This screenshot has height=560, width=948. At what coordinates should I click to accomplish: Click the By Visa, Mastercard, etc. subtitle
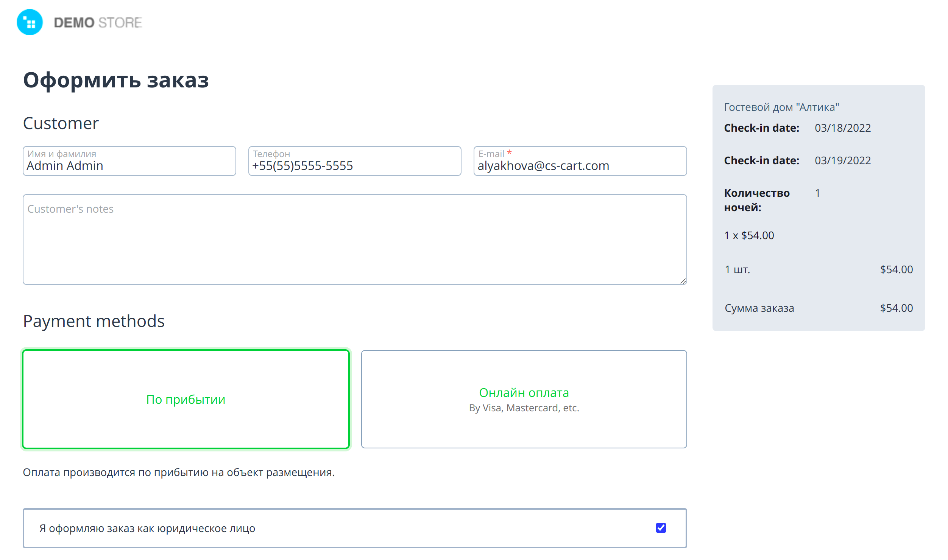pyautogui.click(x=524, y=408)
